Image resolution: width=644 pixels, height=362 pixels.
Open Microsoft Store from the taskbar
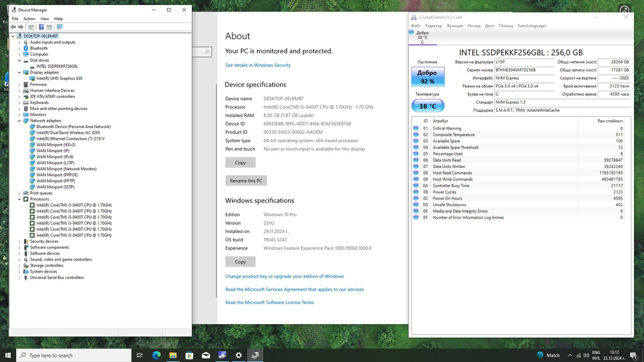coord(189,355)
